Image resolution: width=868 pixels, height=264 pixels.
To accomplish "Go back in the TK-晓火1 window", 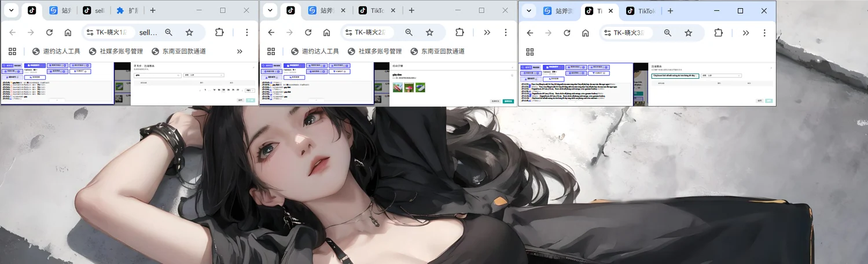I will tap(12, 32).
